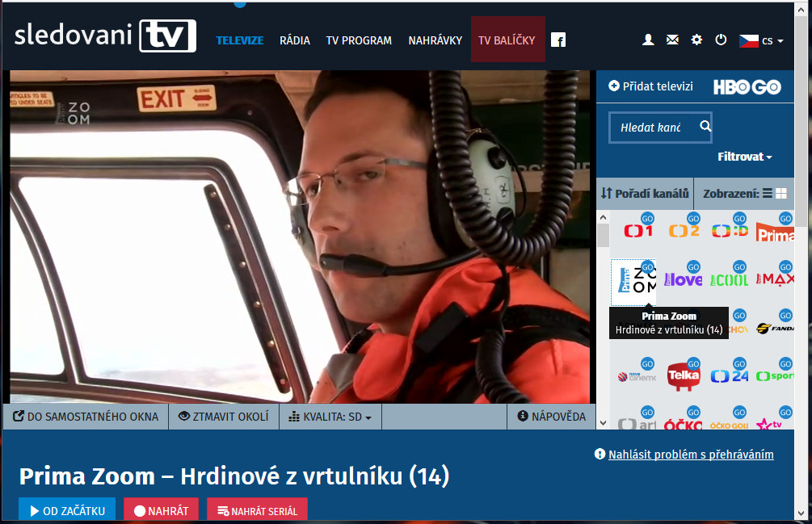Open the Facebook page icon

pos(557,40)
